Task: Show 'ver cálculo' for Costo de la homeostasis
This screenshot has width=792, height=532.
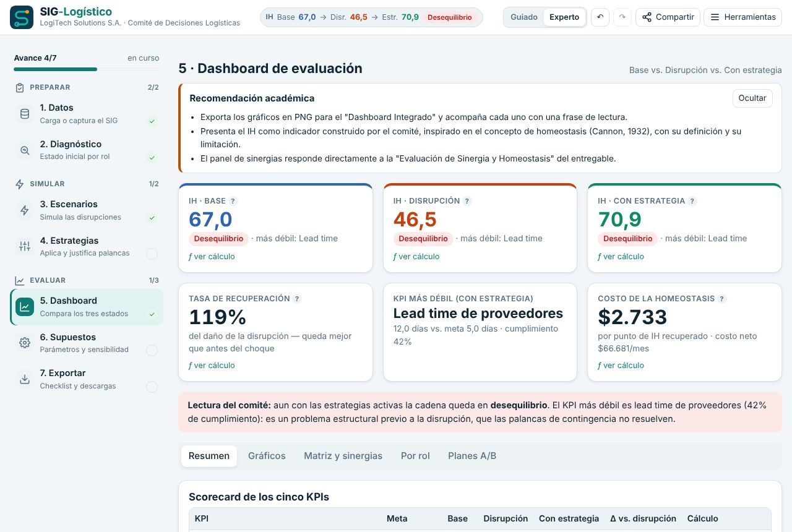Action: point(621,366)
